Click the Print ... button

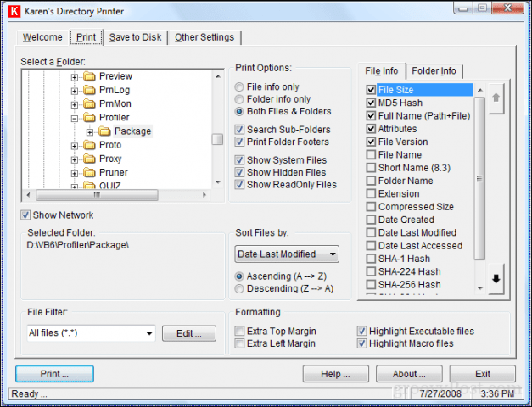[54, 374]
